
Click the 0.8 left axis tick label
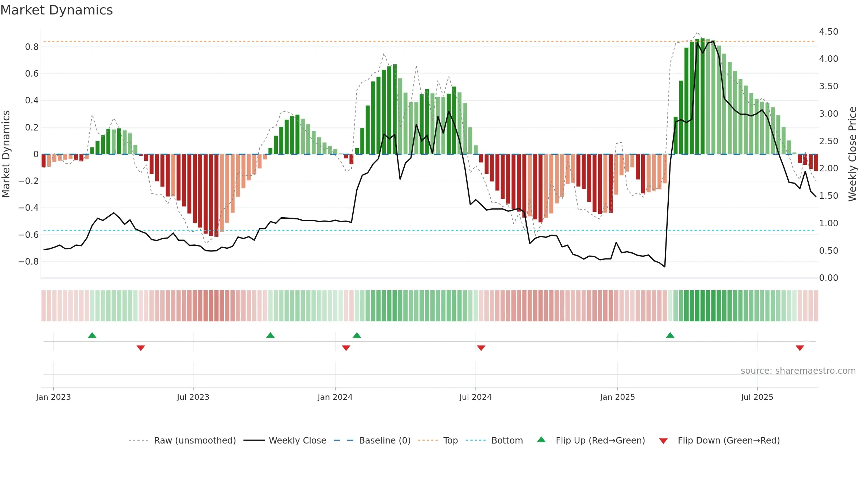[x=32, y=47]
